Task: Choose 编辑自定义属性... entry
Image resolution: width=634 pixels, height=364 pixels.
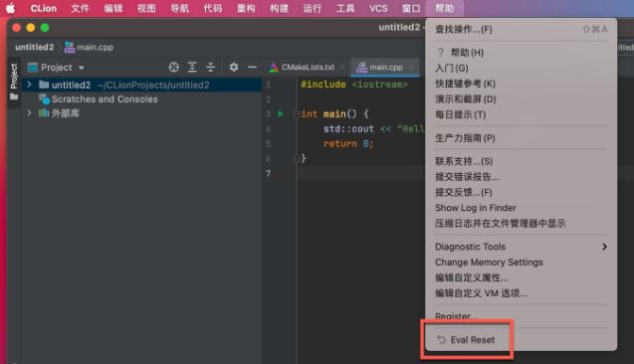Action: click(521, 277)
